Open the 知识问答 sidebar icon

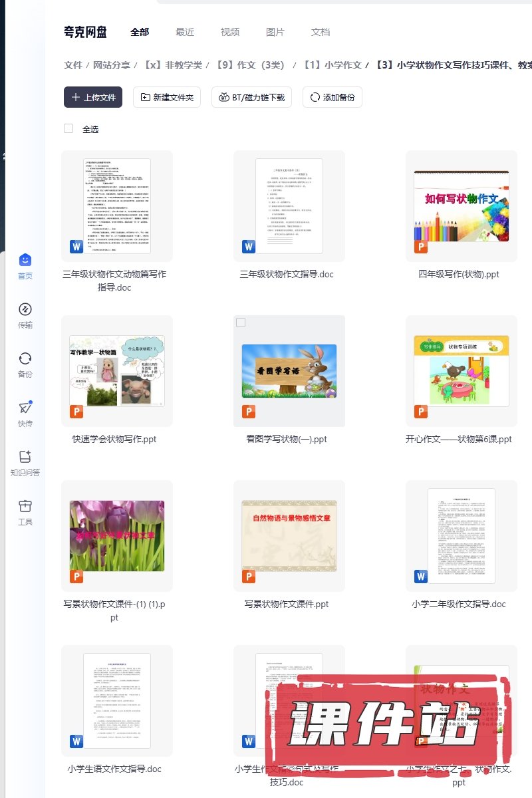point(25,458)
